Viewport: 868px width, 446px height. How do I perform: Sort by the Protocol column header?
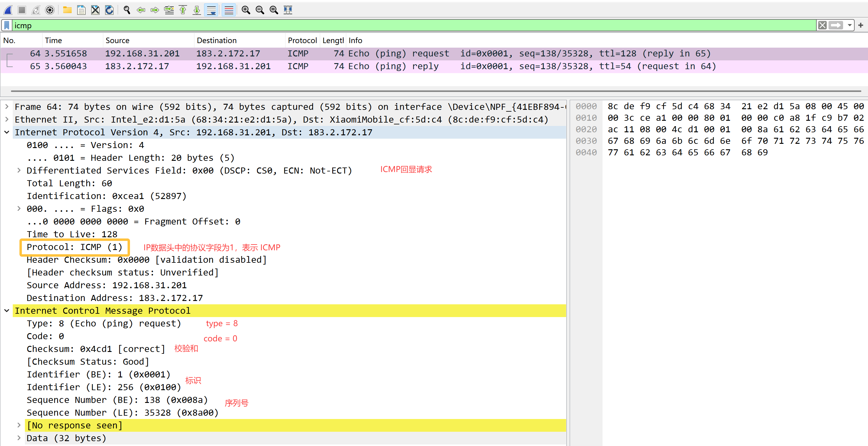click(302, 40)
